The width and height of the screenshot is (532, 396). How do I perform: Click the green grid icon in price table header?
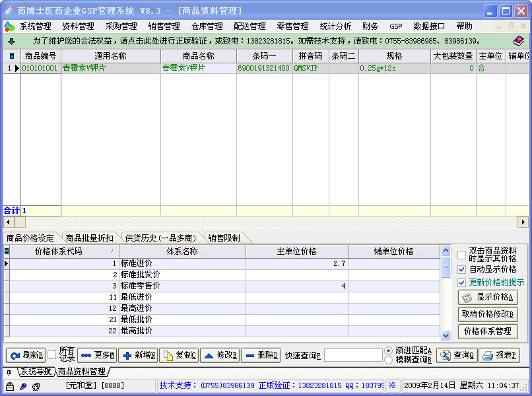(6, 251)
